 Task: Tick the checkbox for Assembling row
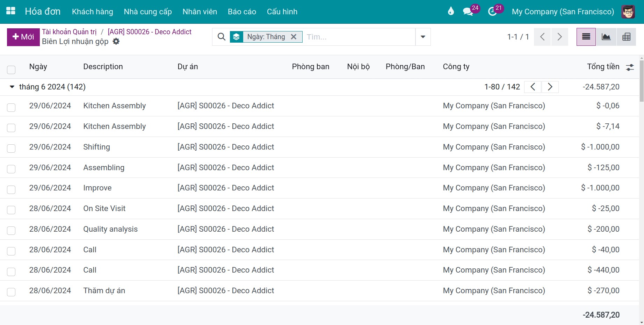tap(11, 169)
